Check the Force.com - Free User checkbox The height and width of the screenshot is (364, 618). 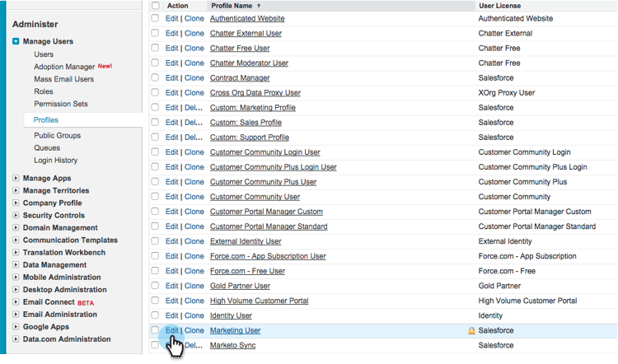pyautogui.click(x=155, y=271)
